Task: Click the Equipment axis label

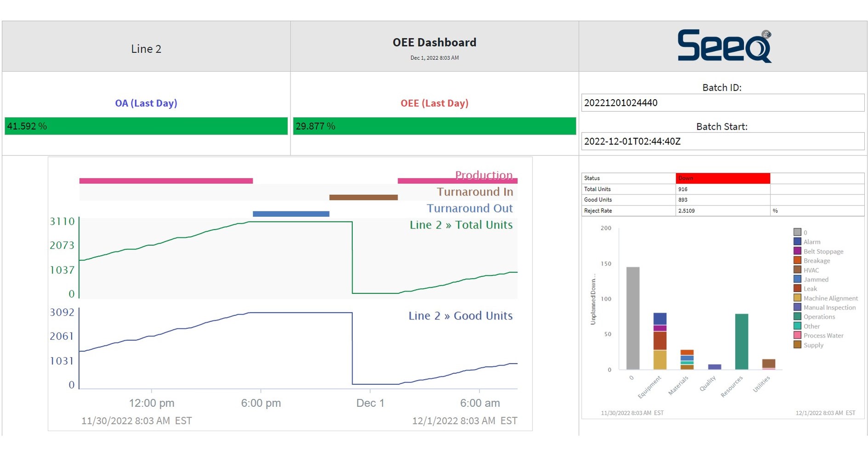Action: pyautogui.click(x=649, y=387)
